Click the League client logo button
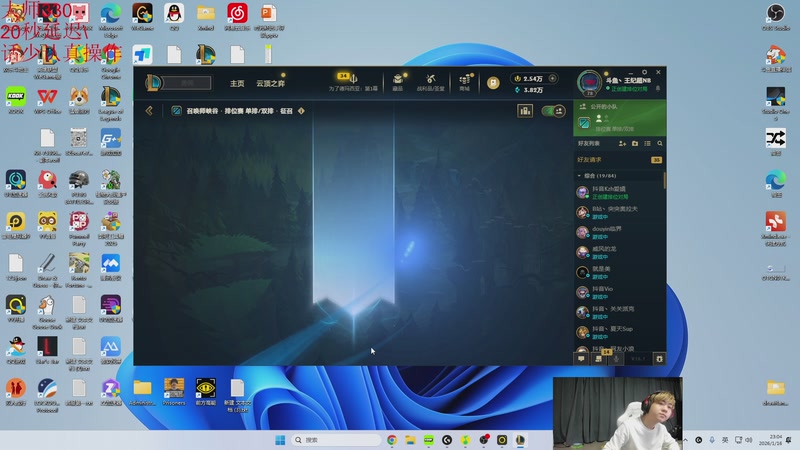This screenshot has height=450, width=800. click(x=154, y=83)
